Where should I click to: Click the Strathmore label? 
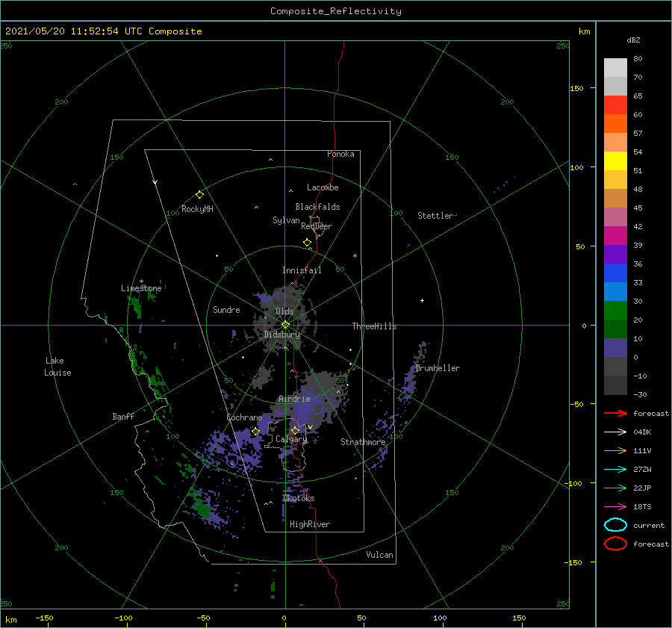click(x=363, y=442)
